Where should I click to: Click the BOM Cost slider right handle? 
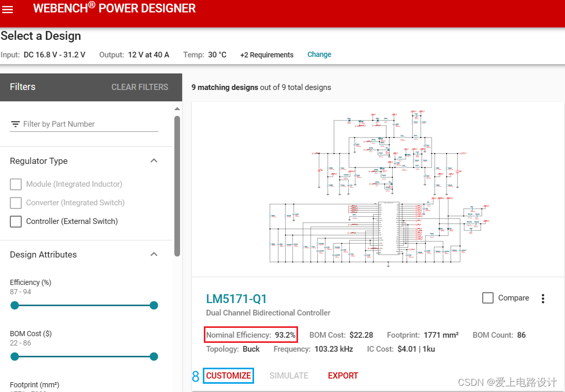pos(154,357)
